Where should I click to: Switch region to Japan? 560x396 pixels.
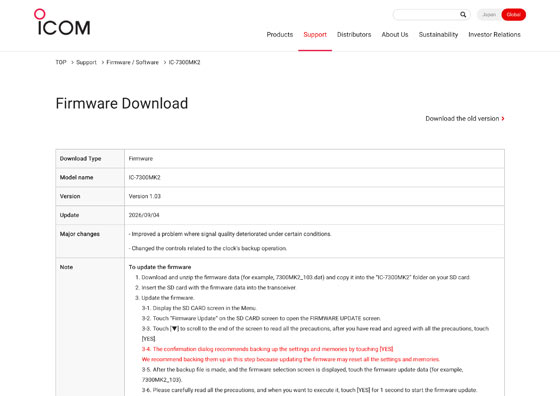pos(489,15)
